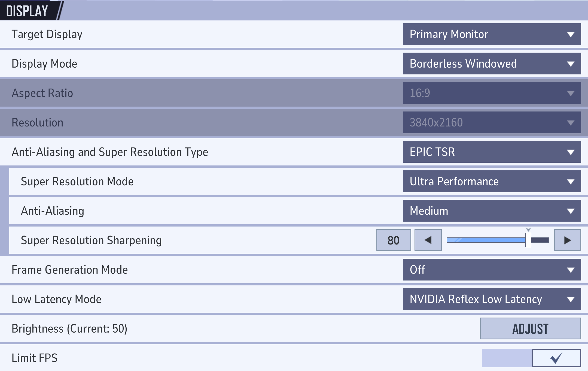Screen dimensions: 588x371
Task: Open the Low Latency Mode dropdown
Action: tap(492, 299)
